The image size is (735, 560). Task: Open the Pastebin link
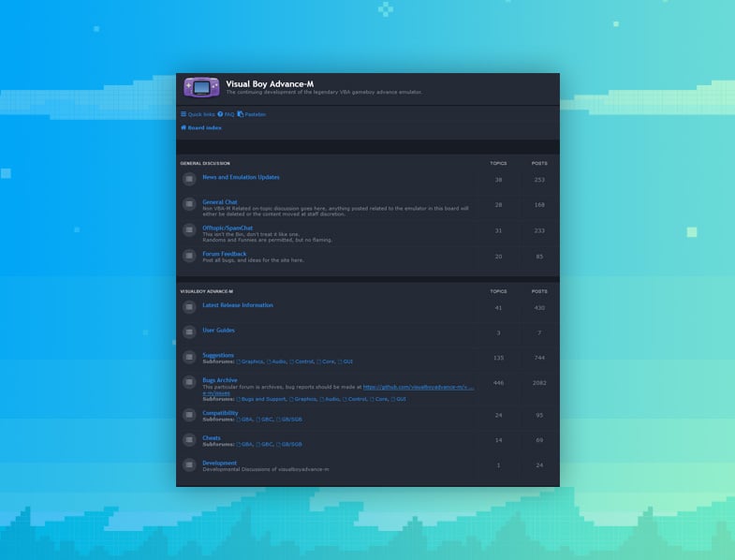(x=251, y=114)
